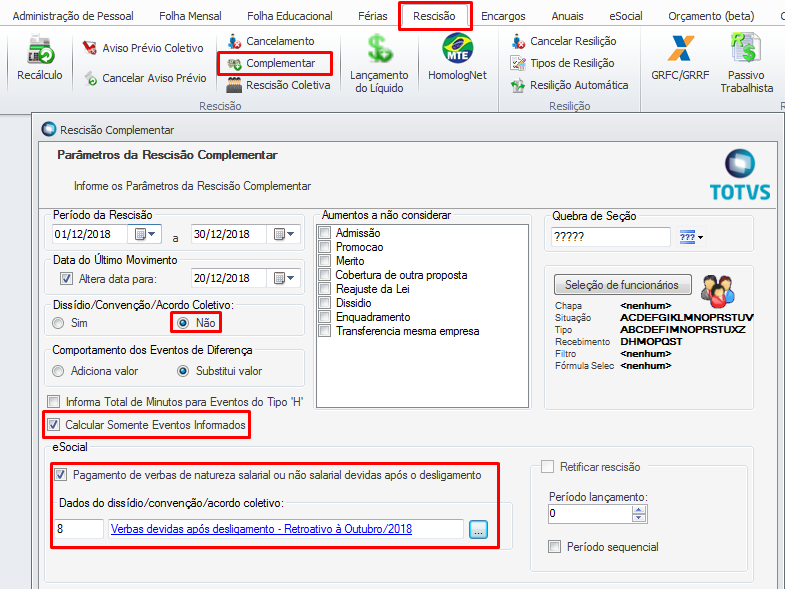Check Transferencia mesma empresa
The image size is (785, 589).
[325, 331]
